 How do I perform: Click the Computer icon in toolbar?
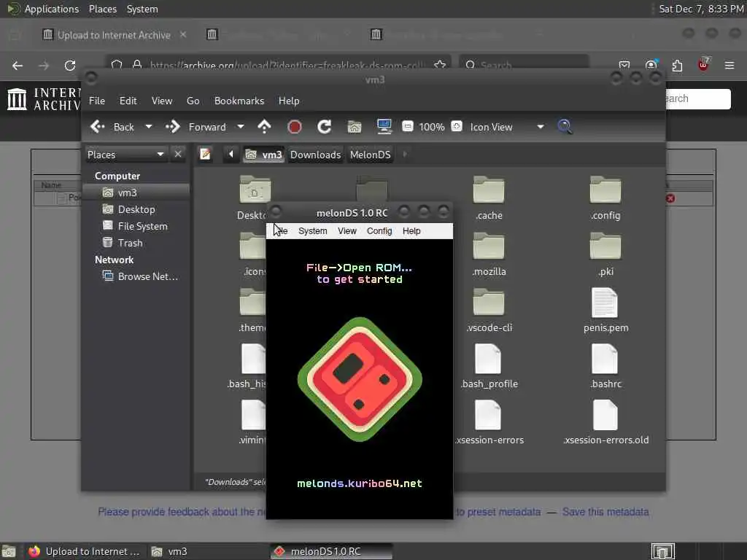(384, 127)
